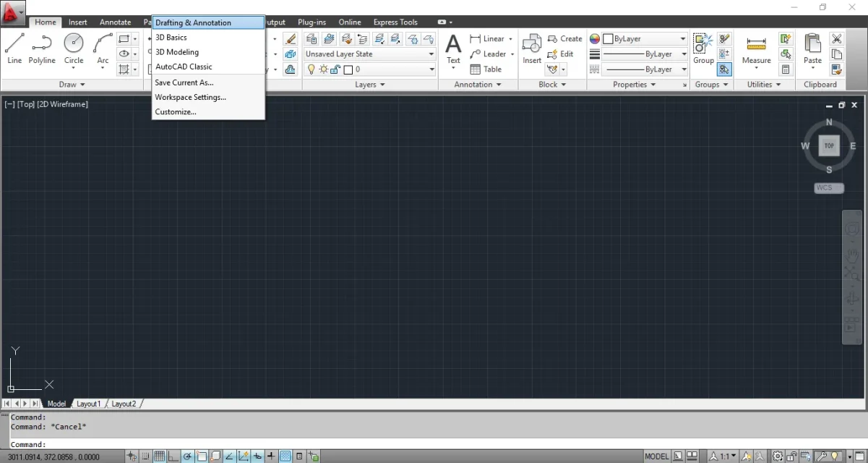Select the Arc tool

tap(103, 48)
